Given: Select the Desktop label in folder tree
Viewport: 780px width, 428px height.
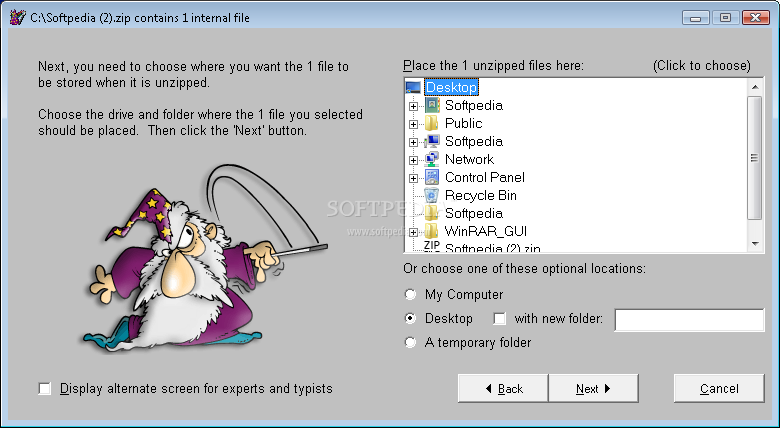Looking at the screenshot, I should [x=451, y=88].
